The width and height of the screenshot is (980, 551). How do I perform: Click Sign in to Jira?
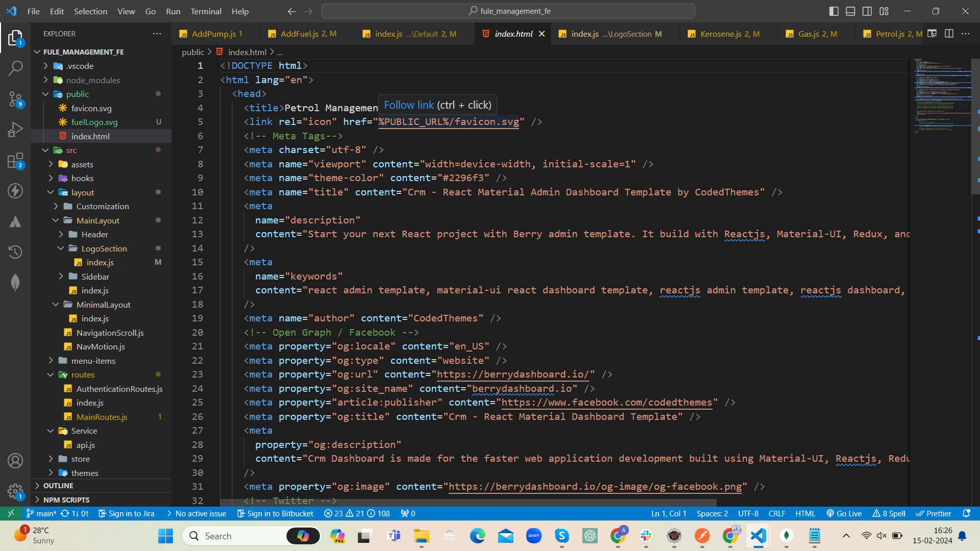click(126, 513)
